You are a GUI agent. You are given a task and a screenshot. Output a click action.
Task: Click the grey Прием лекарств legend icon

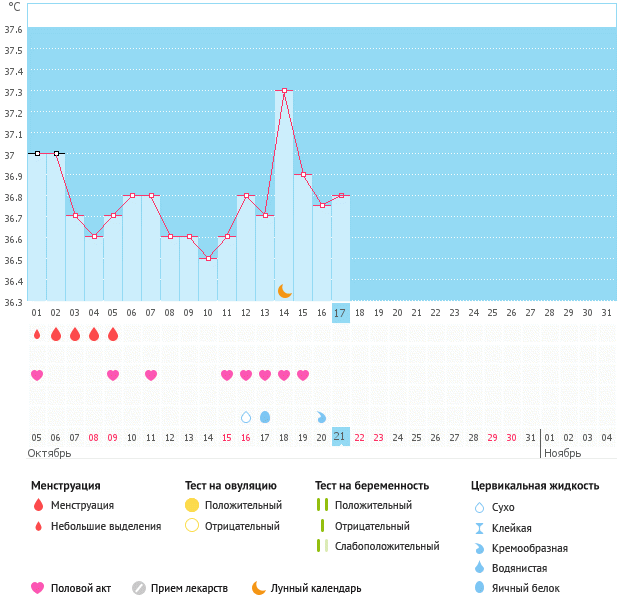tap(139, 588)
